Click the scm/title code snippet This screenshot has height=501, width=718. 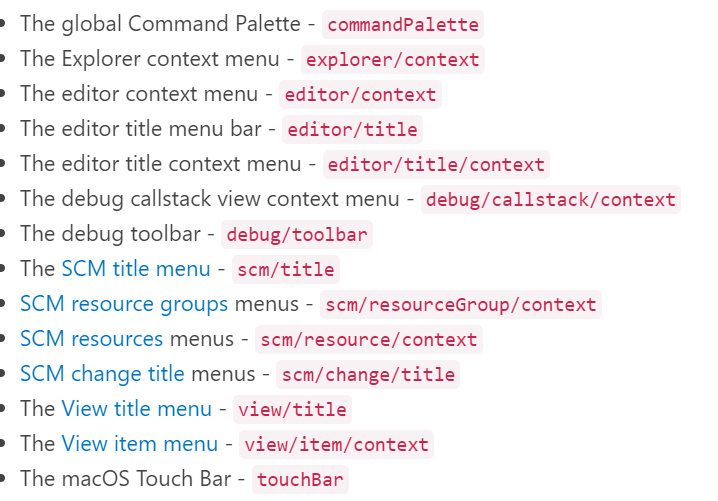(x=286, y=270)
